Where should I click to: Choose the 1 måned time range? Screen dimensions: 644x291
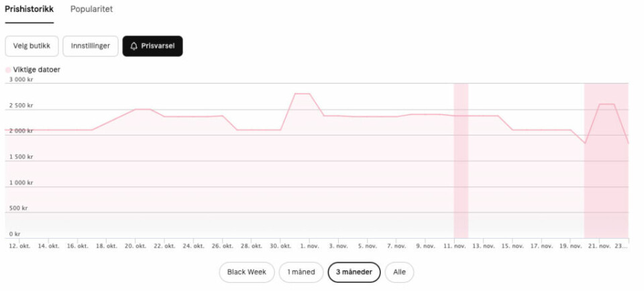[x=301, y=272]
